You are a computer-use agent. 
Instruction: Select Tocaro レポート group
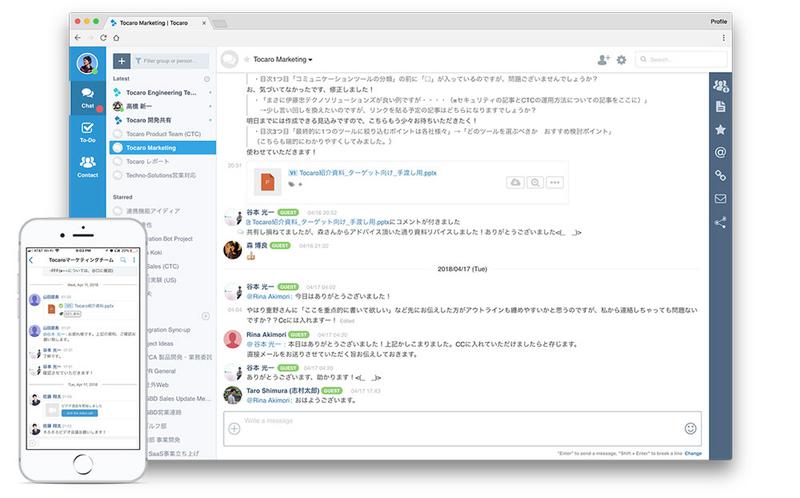(x=162, y=161)
